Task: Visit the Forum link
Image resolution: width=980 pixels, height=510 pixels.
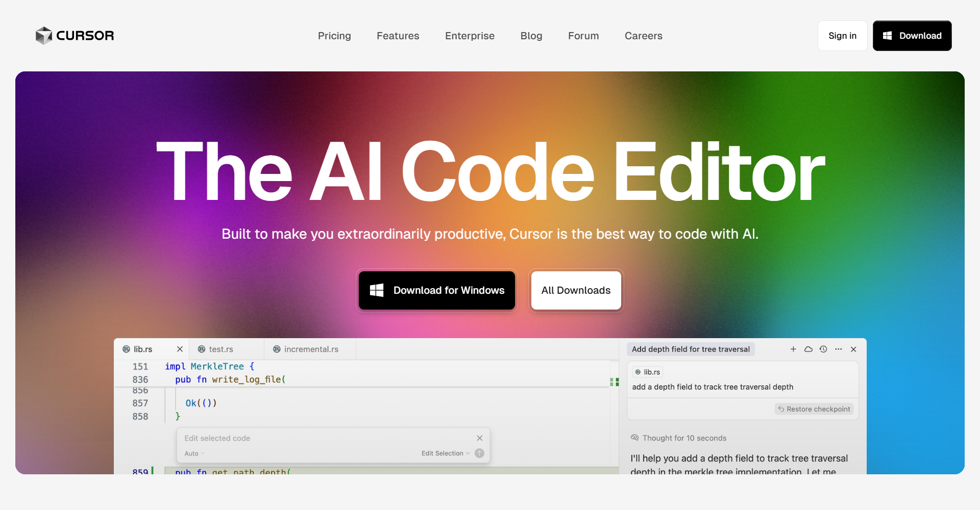Action: [583, 36]
